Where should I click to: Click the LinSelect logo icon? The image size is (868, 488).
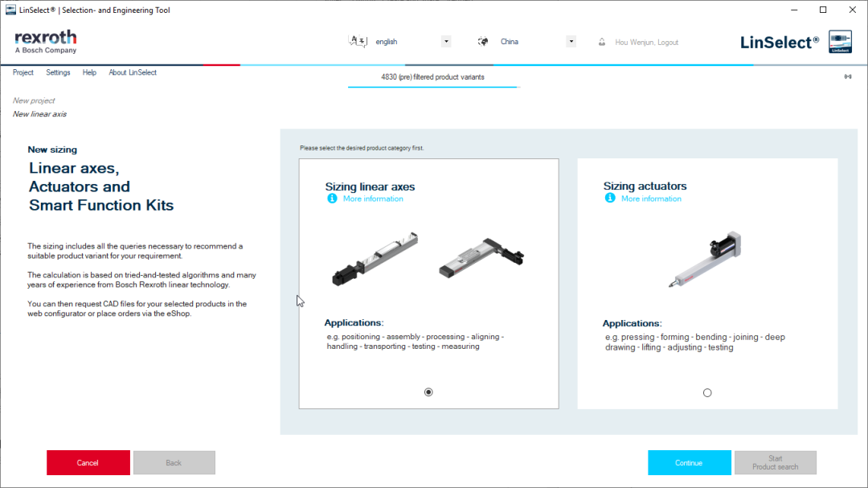pyautogui.click(x=841, y=42)
